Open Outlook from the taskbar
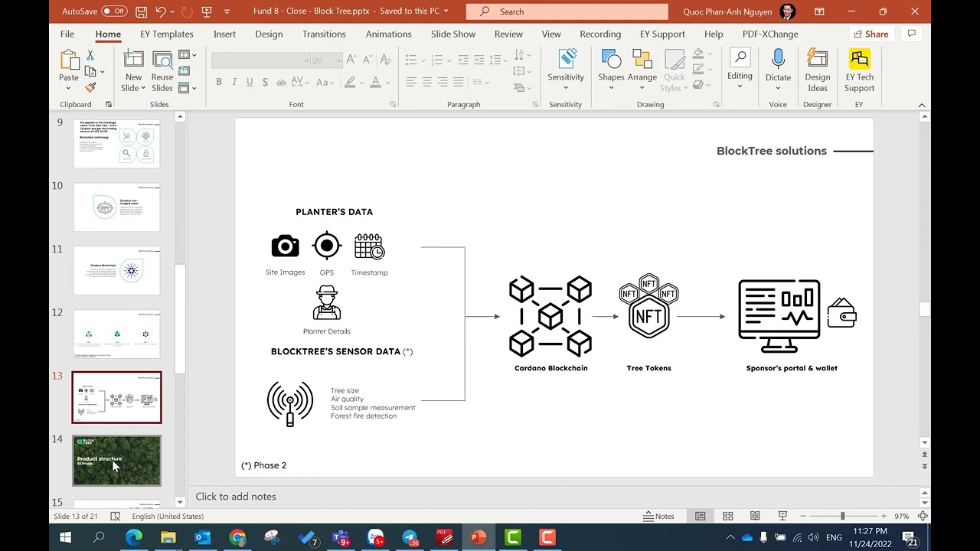980x551 pixels. tap(203, 537)
